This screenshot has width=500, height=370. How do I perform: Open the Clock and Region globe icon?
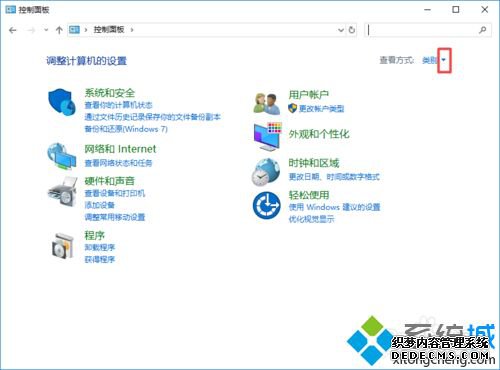click(266, 172)
